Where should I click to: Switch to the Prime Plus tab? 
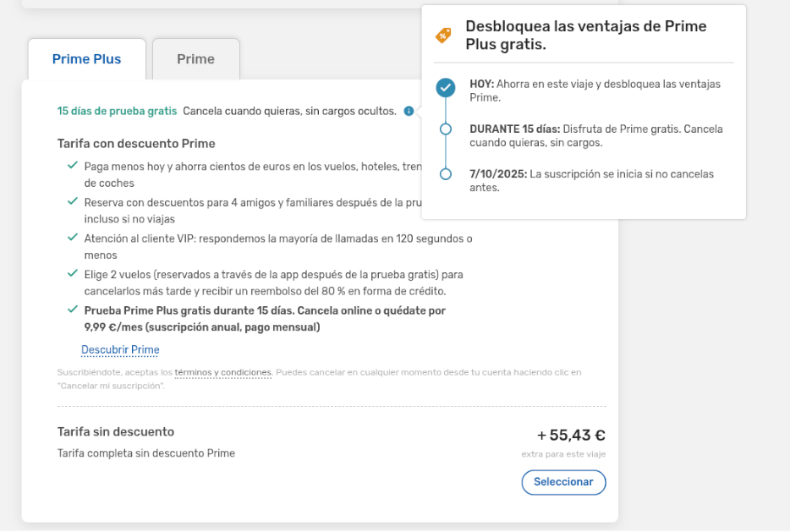(x=86, y=59)
